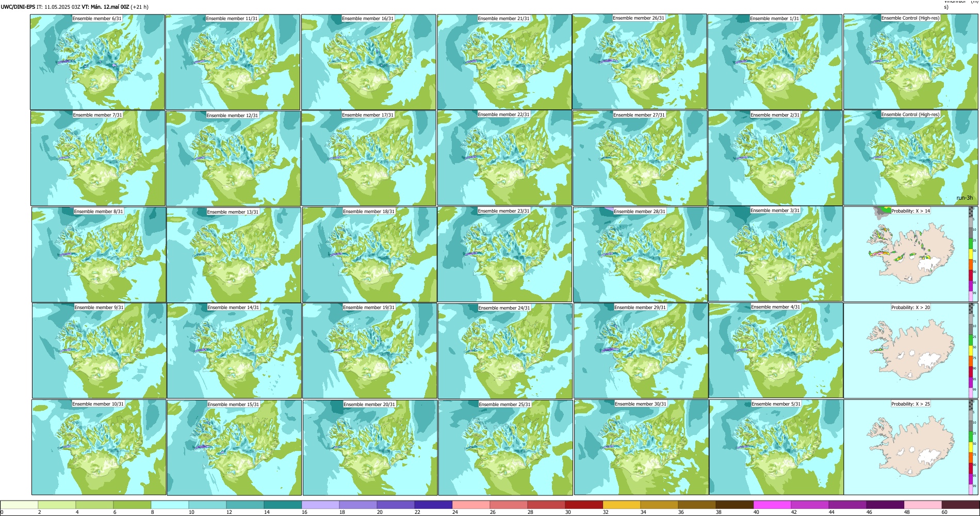Select the Ensemble member 19/31 map
This screenshot has width=980, height=516.
(369, 351)
